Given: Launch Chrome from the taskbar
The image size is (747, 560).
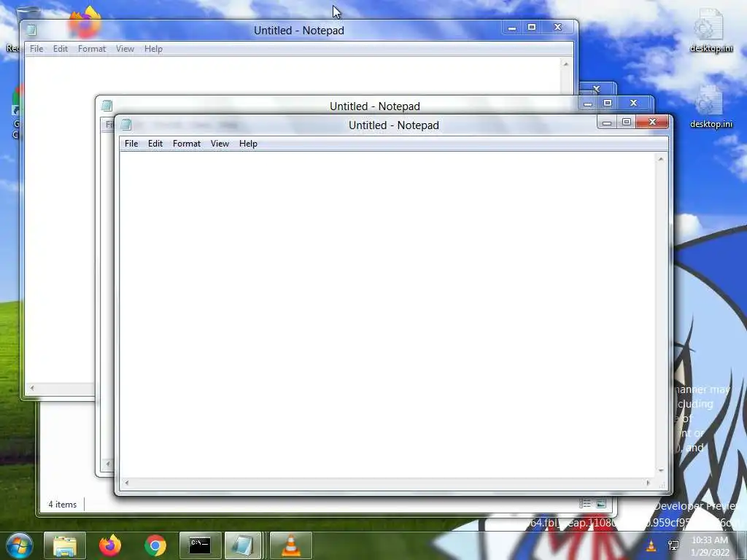Looking at the screenshot, I should pyautogui.click(x=155, y=545).
